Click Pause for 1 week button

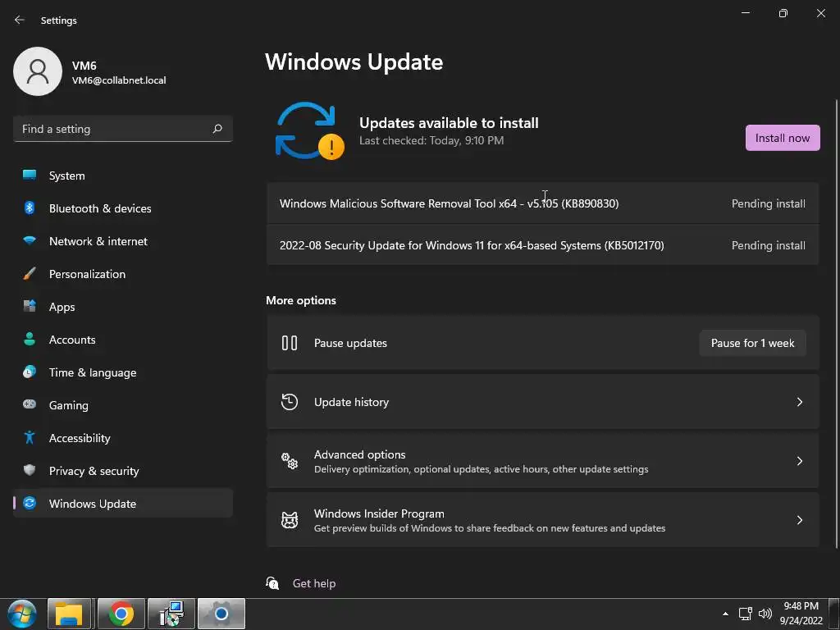[x=752, y=343]
